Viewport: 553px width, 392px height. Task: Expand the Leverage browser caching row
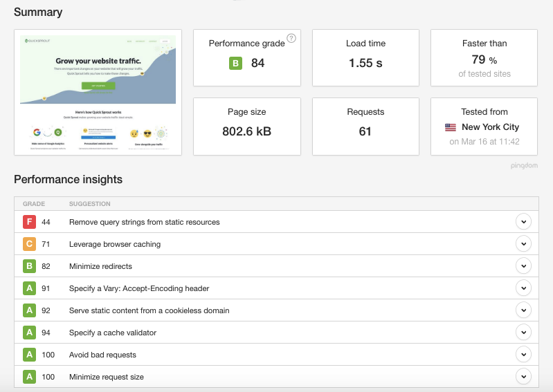pos(523,244)
